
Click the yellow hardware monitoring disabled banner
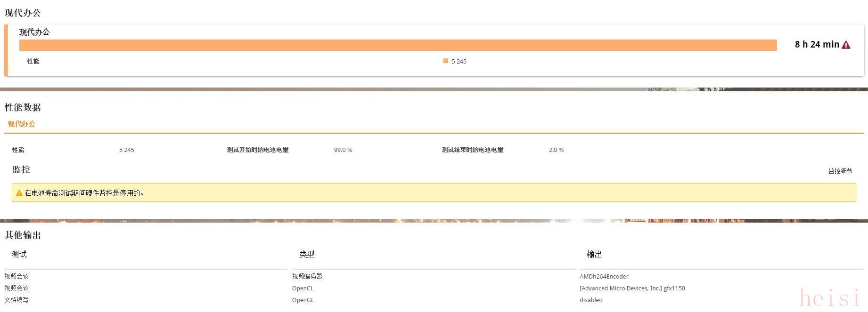434,192
